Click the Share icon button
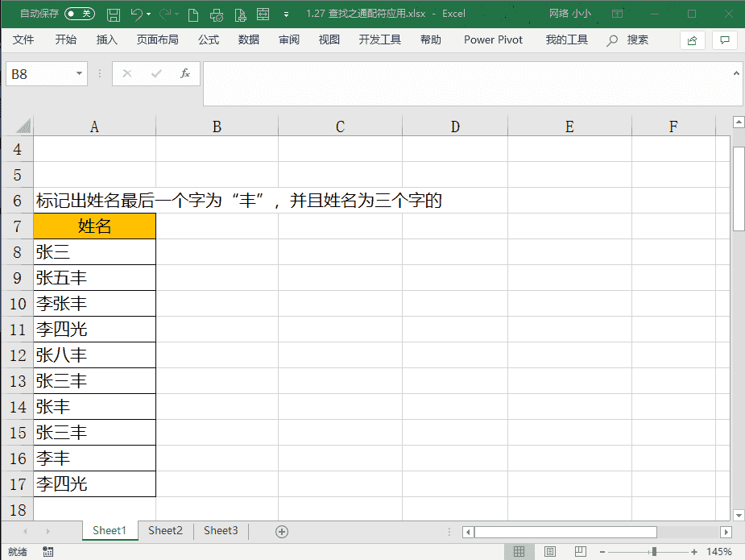 693,40
